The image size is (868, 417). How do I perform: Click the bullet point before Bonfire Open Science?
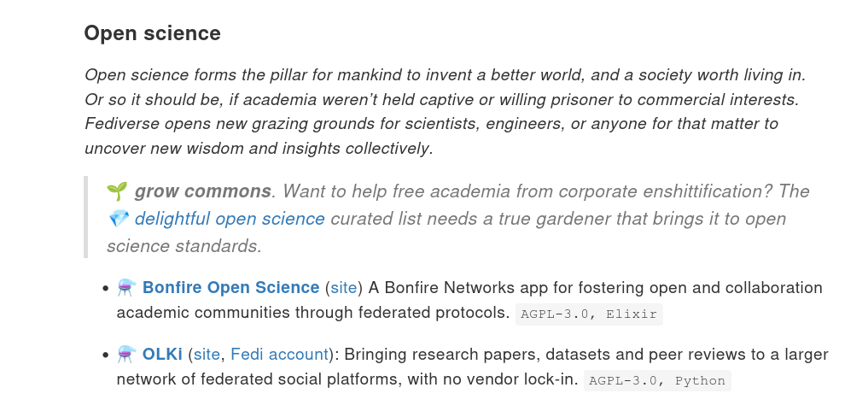[x=106, y=288]
